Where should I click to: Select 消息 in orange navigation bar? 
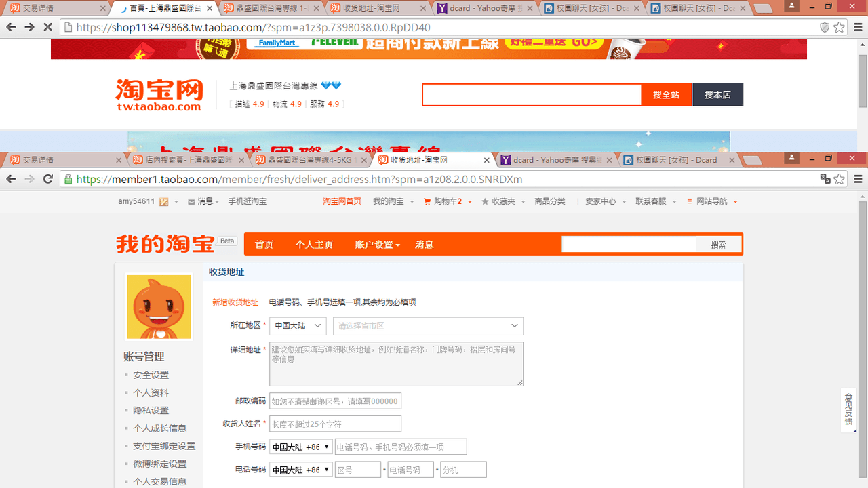tap(425, 245)
